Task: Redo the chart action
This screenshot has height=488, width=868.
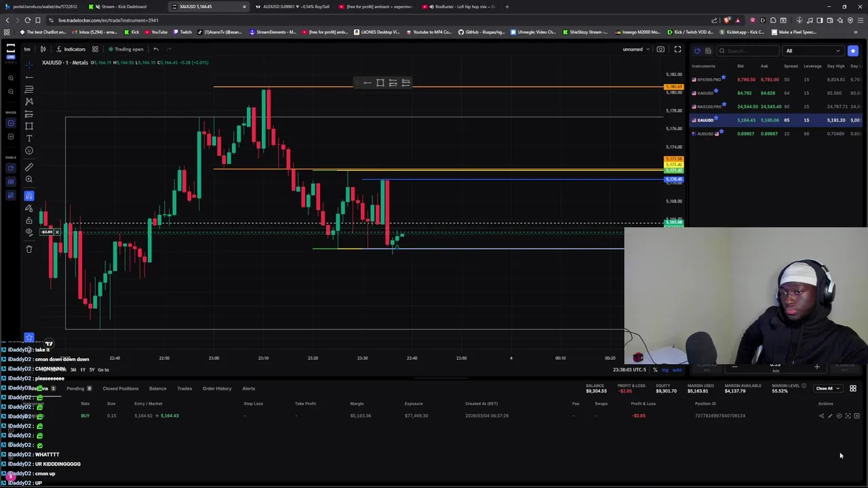Action: [169, 49]
